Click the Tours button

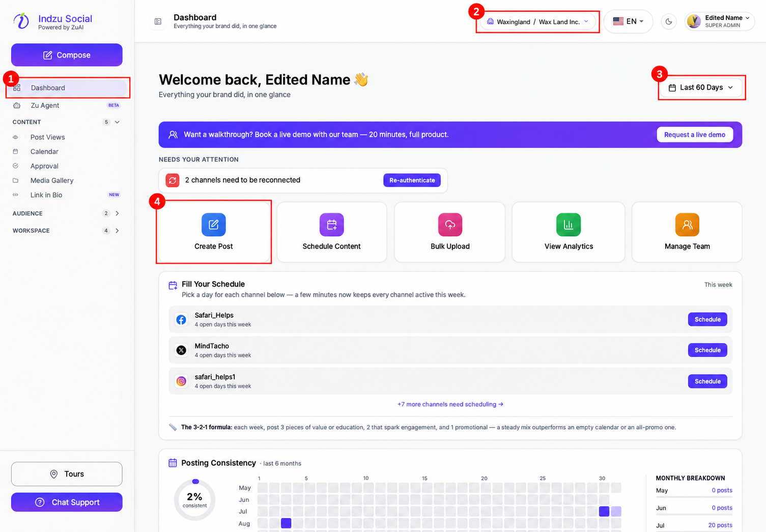coord(67,474)
